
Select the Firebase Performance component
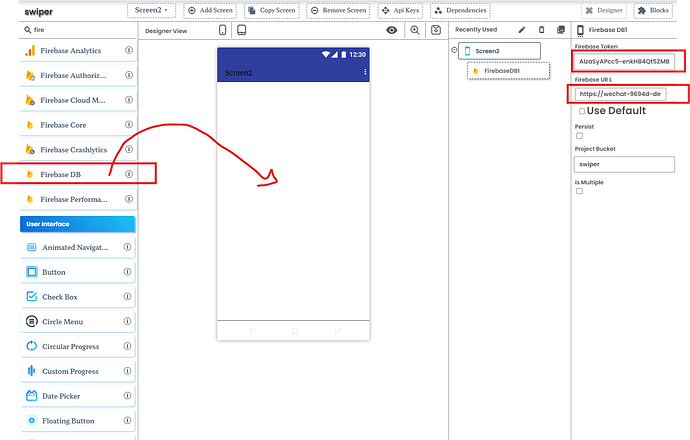click(x=78, y=199)
